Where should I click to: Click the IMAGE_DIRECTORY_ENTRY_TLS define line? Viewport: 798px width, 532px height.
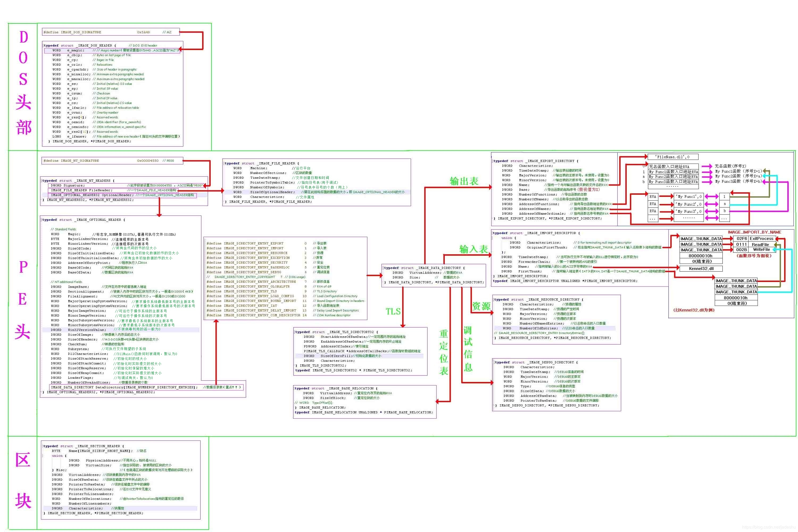pyautogui.click(x=250, y=291)
